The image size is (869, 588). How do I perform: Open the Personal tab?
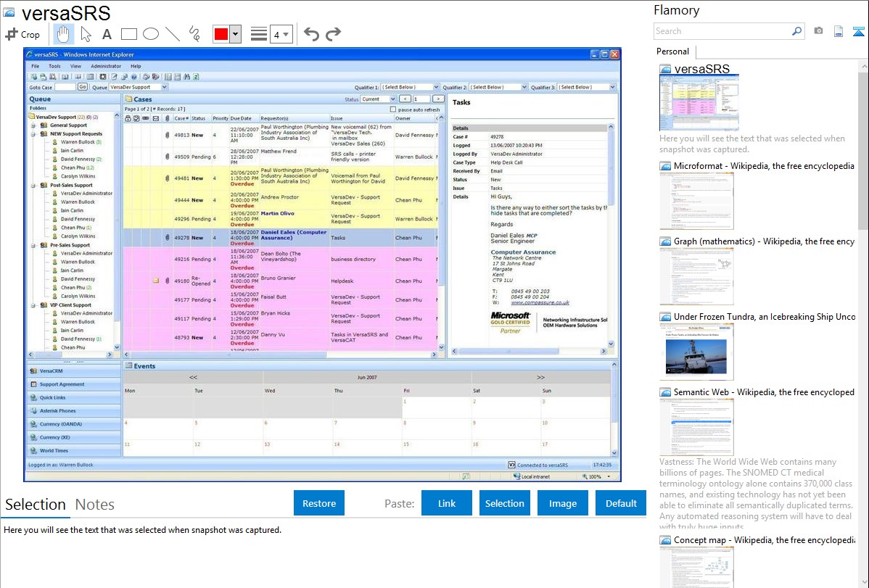click(672, 51)
